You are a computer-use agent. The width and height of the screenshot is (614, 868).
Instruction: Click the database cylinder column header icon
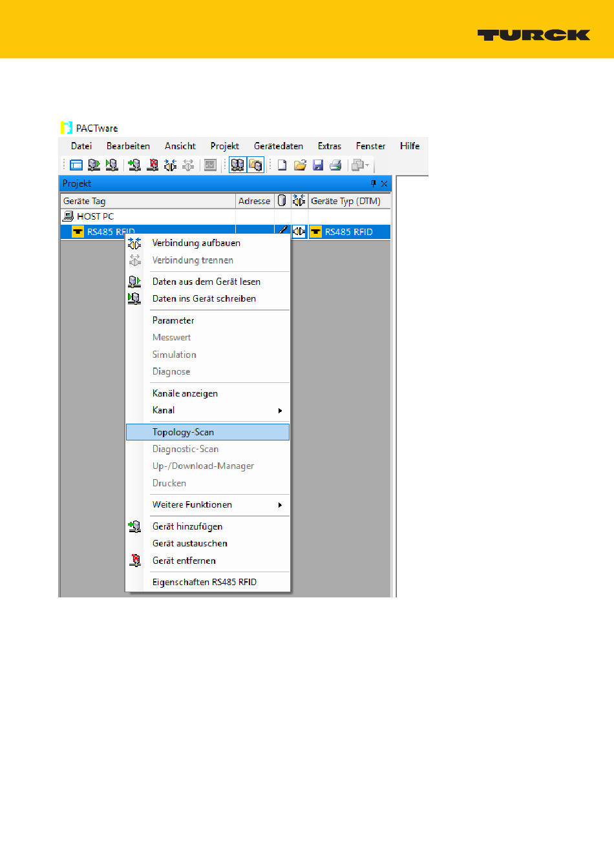pos(282,201)
